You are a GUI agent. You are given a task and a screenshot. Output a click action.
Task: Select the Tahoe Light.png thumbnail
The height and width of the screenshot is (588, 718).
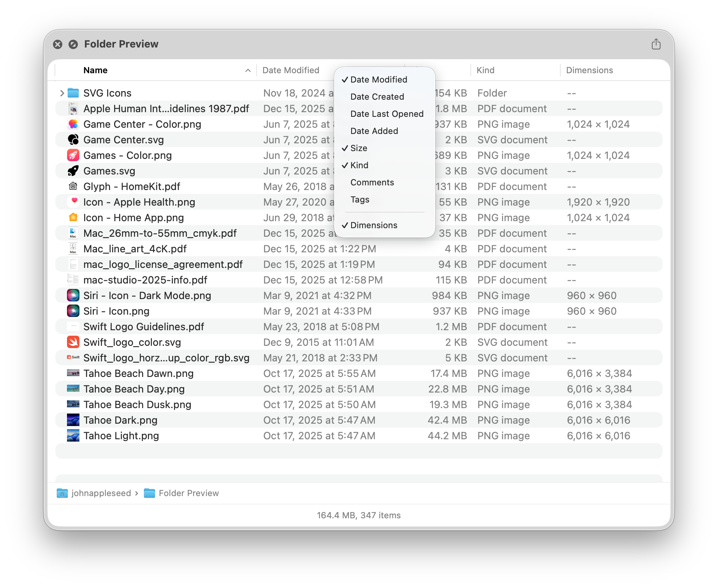pos(73,436)
